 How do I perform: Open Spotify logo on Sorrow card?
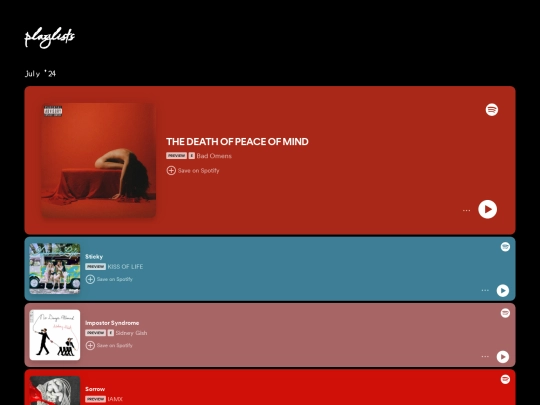505,379
